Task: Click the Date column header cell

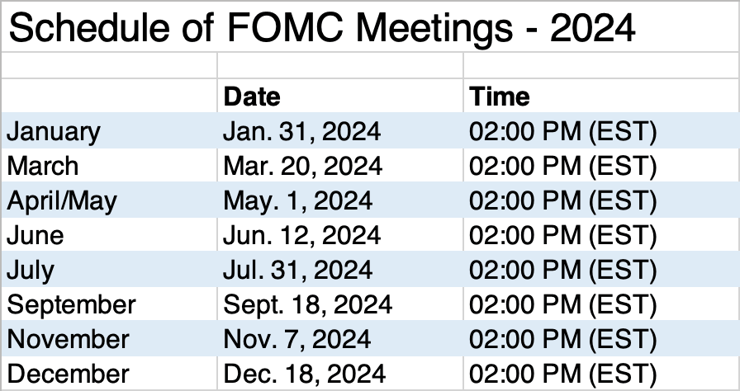Action: pos(340,95)
